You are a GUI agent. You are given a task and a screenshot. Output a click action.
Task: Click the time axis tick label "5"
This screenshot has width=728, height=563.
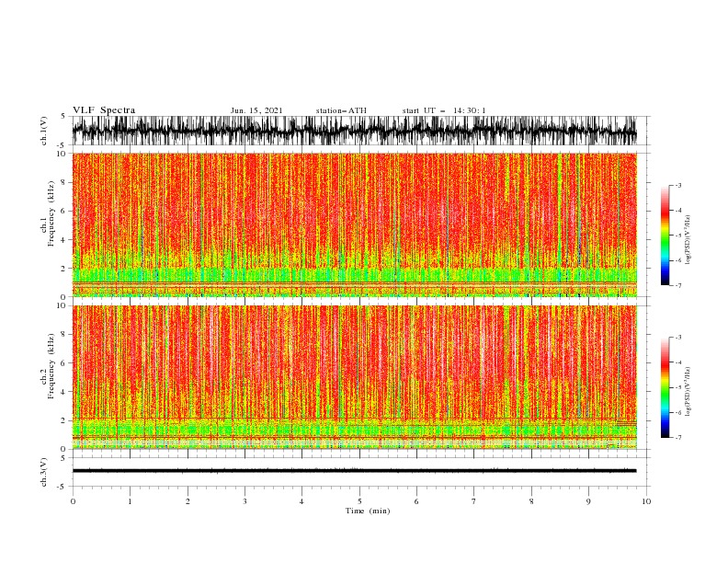click(x=359, y=501)
